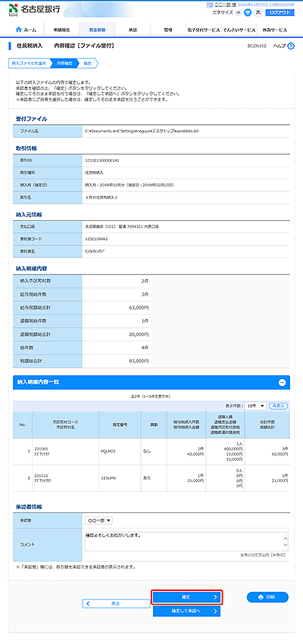Click the 名古屋銀行 logo

point(34,9)
